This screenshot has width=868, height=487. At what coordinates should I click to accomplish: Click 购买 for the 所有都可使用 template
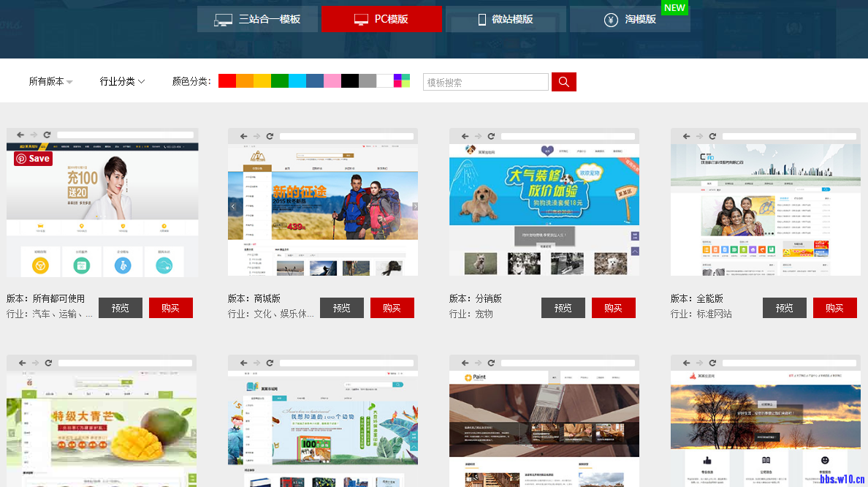click(170, 308)
